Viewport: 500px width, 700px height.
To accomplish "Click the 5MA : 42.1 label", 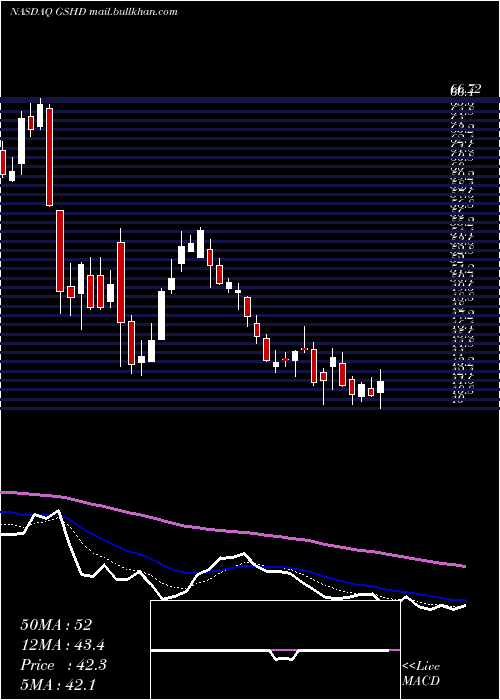I will point(59,685).
